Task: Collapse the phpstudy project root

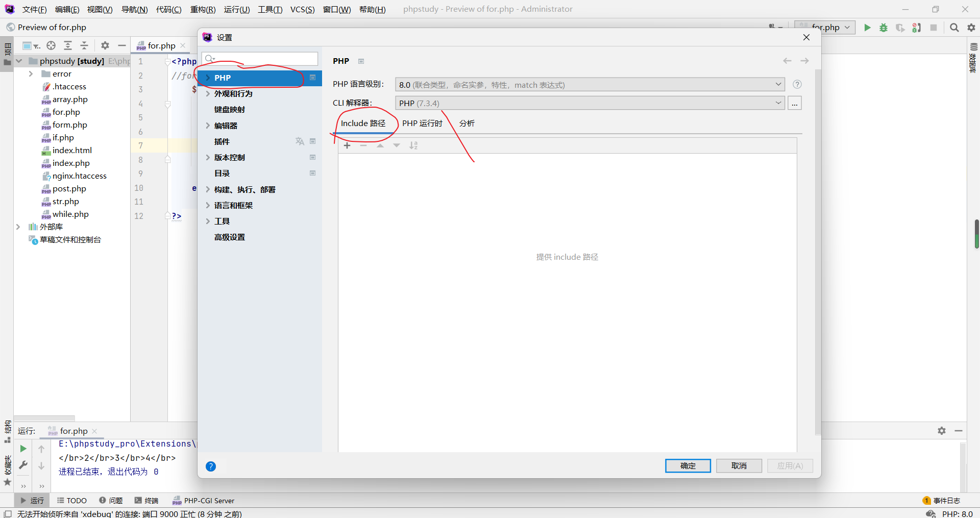Action: [19, 61]
